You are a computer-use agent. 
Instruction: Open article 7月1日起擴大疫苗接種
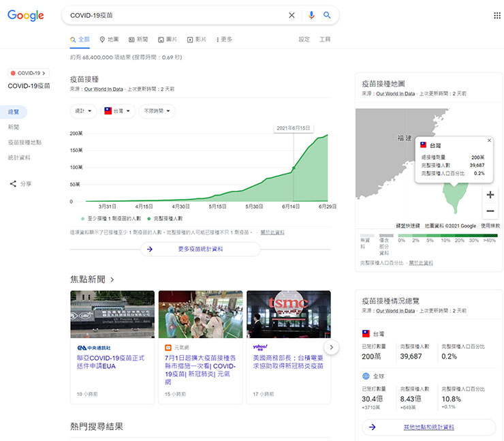200,369
